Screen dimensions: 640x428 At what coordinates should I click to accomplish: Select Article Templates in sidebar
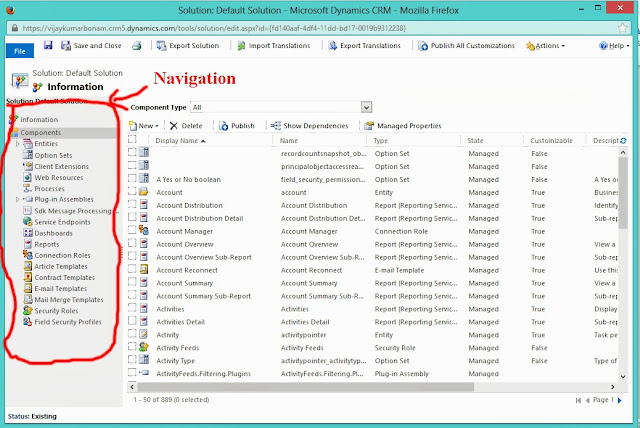point(61,266)
